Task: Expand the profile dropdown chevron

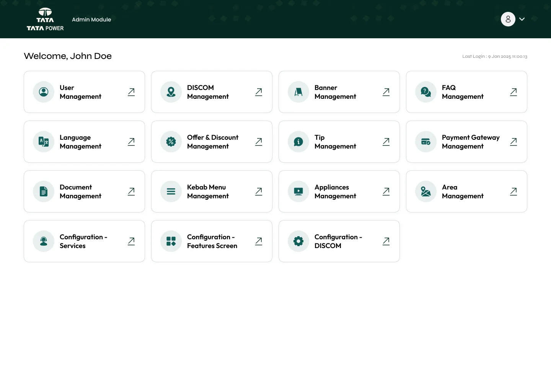Action: click(x=522, y=19)
